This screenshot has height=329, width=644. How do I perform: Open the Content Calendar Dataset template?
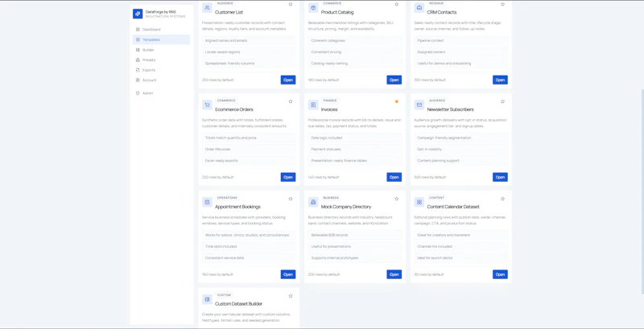(x=500, y=274)
